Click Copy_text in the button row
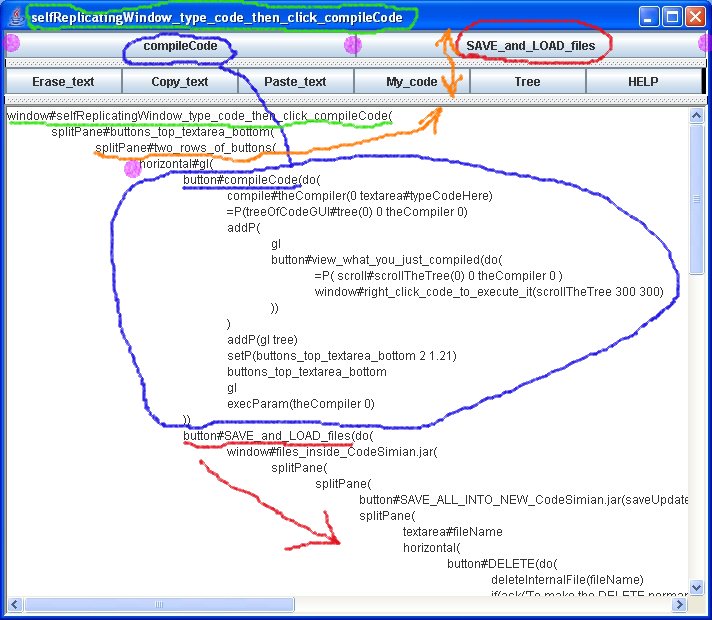 pyautogui.click(x=180, y=82)
